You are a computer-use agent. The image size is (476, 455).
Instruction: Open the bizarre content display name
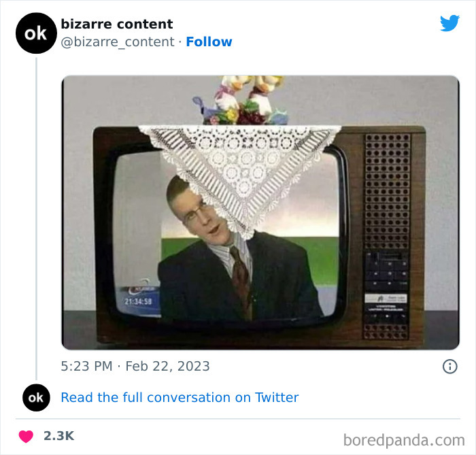tap(116, 24)
